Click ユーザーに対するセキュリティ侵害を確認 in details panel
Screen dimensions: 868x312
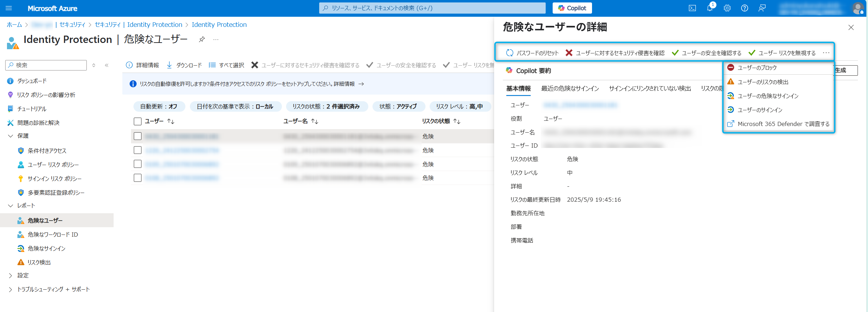pyautogui.click(x=615, y=53)
